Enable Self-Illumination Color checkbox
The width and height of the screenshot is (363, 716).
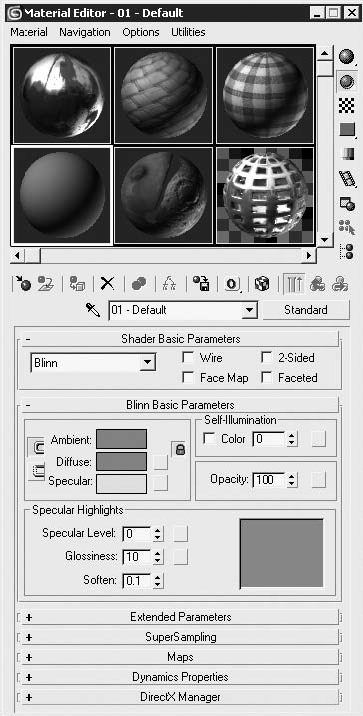point(210,439)
